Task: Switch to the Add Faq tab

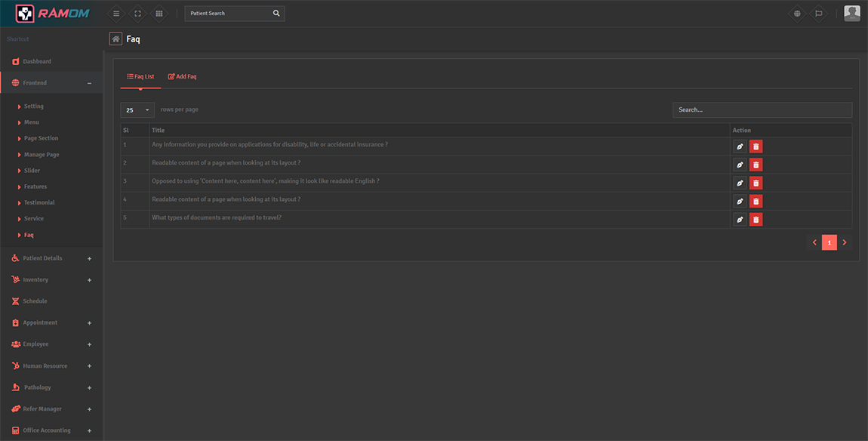Action: click(x=182, y=77)
